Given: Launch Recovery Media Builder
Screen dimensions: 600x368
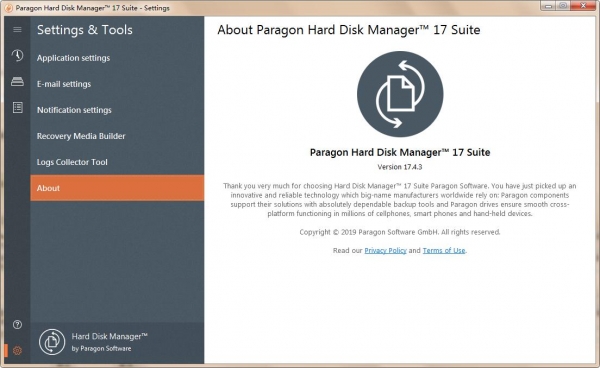Looking at the screenshot, I should point(81,136).
